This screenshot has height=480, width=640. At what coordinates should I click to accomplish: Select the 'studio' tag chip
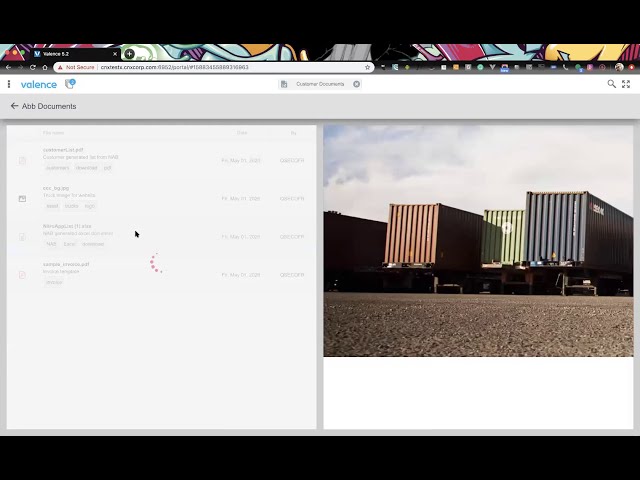(x=71, y=206)
